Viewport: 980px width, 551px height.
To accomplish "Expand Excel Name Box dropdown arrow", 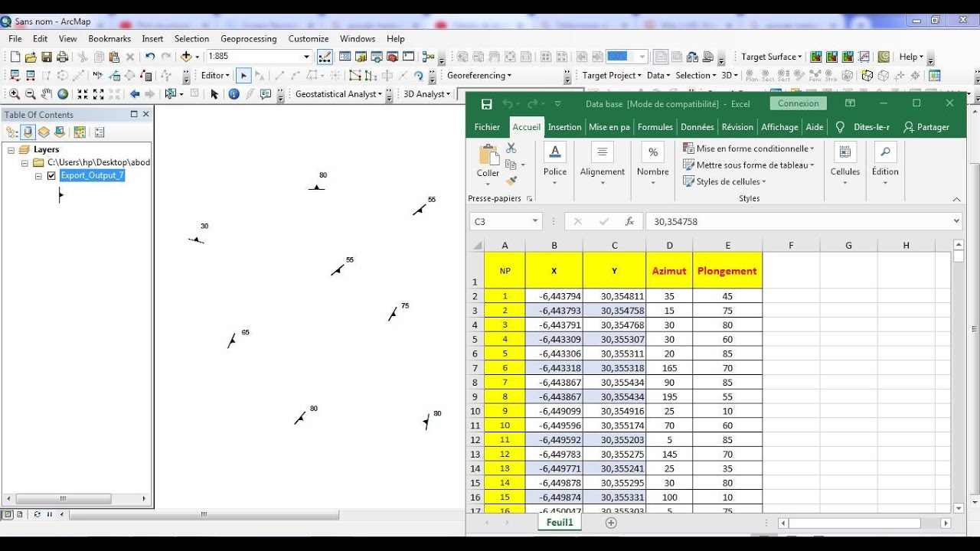I will coord(535,221).
